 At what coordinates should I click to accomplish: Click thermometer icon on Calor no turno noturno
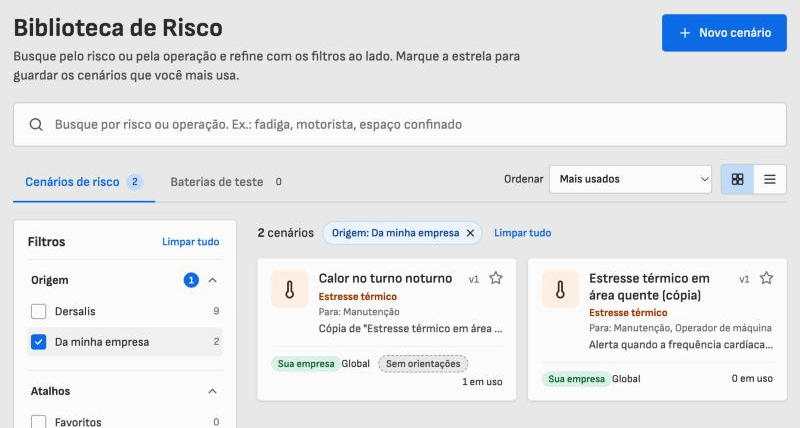[x=290, y=289]
